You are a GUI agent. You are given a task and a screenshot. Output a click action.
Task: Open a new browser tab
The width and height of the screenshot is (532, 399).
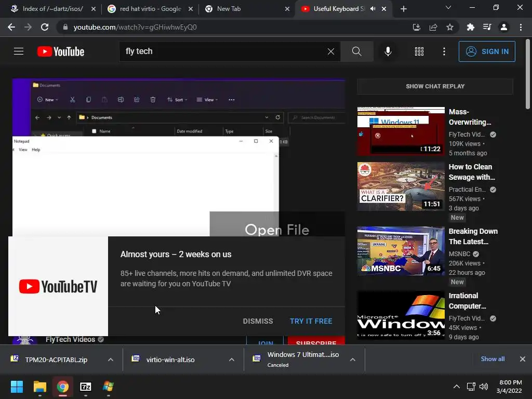[403, 9]
